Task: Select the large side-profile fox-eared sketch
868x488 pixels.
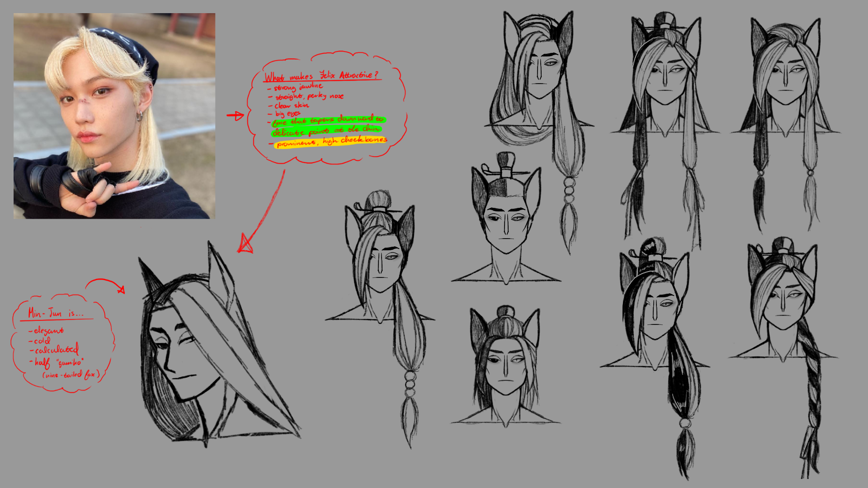Action: pos(219,344)
